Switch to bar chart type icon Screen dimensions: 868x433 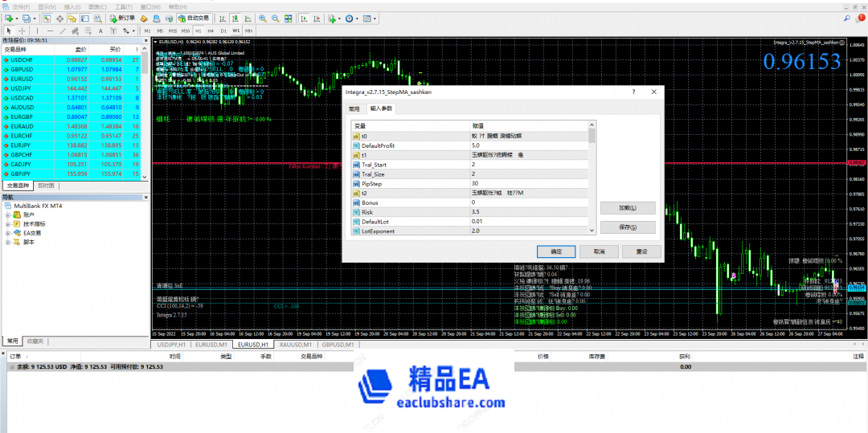coord(222,18)
